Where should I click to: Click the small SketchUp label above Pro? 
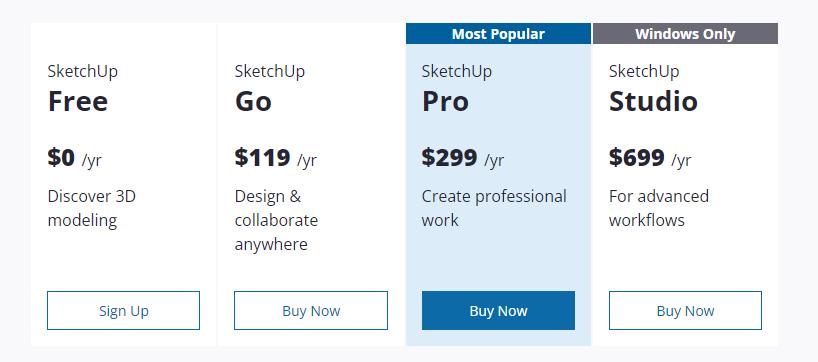(x=456, y=71)
